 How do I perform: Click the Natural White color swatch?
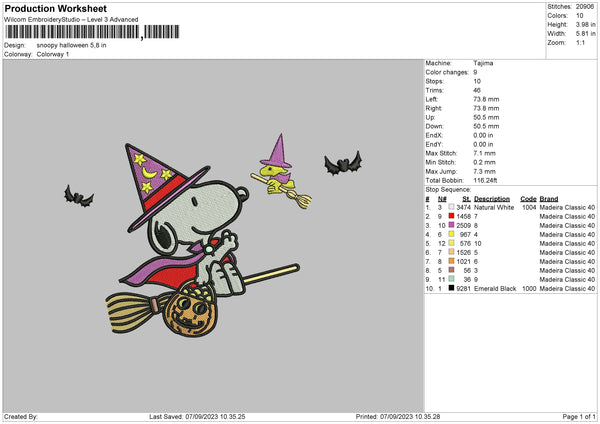coord(451,207)
